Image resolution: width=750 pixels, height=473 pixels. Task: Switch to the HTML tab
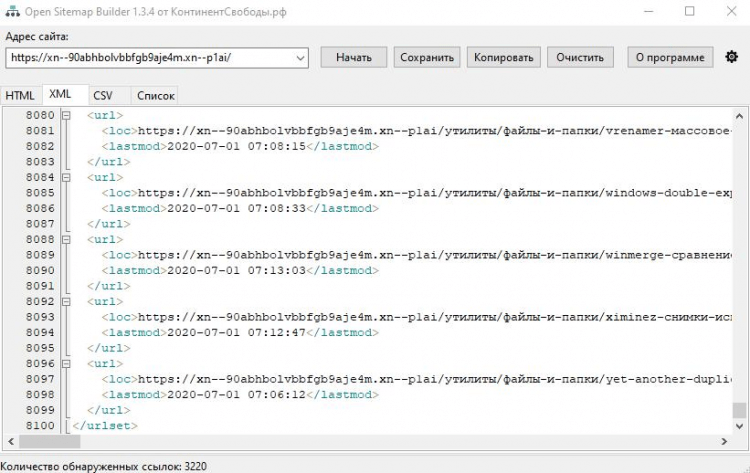pyautogui.click(x=20, y=96)
